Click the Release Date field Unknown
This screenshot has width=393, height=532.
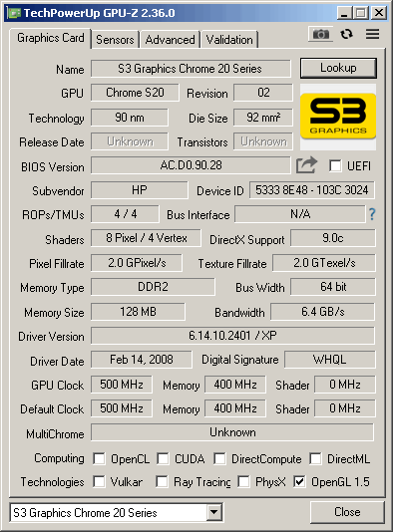click(130, 141)
